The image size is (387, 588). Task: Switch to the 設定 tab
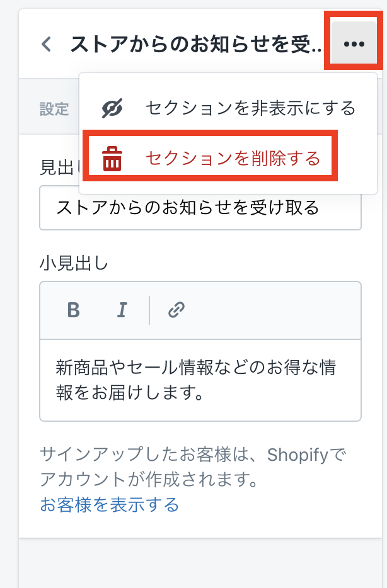[54, 109]
